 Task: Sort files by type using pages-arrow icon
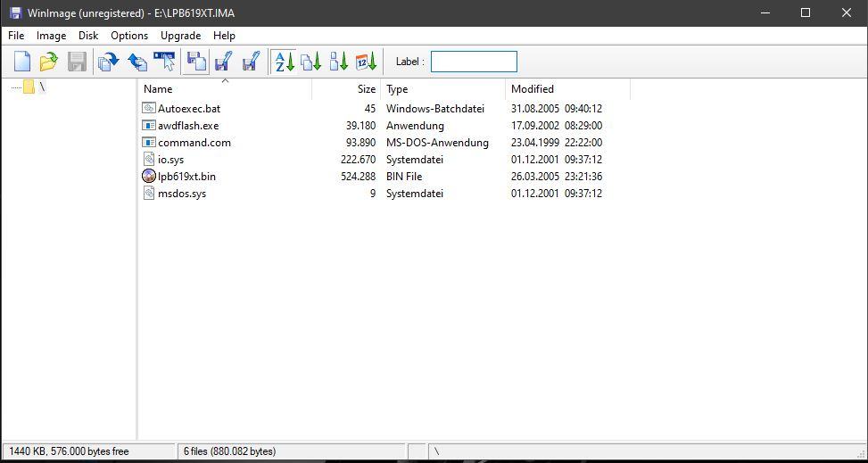(x=311, y=62)
